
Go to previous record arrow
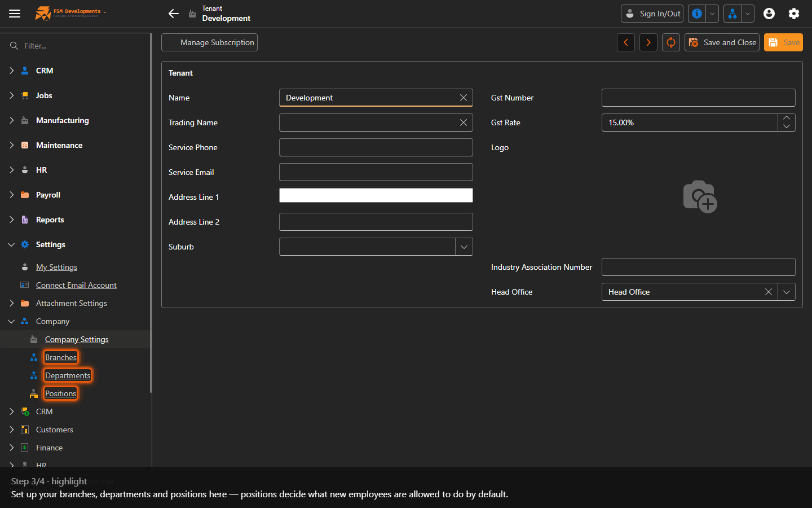coord(626,42)
